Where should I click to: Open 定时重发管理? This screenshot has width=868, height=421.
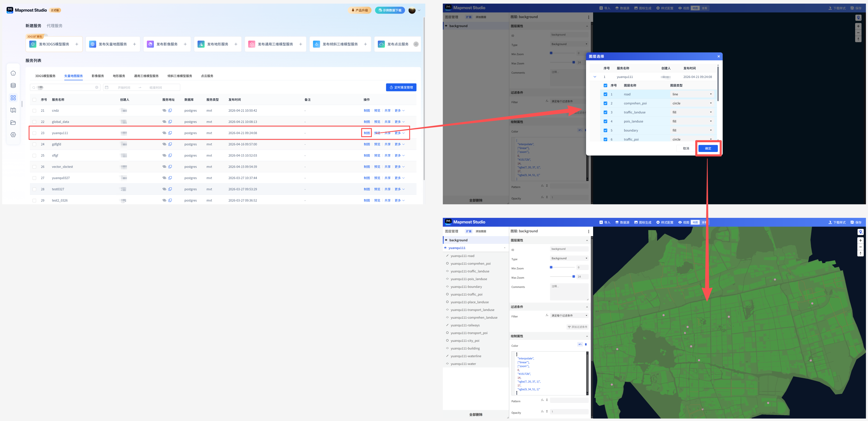[401, 88]
